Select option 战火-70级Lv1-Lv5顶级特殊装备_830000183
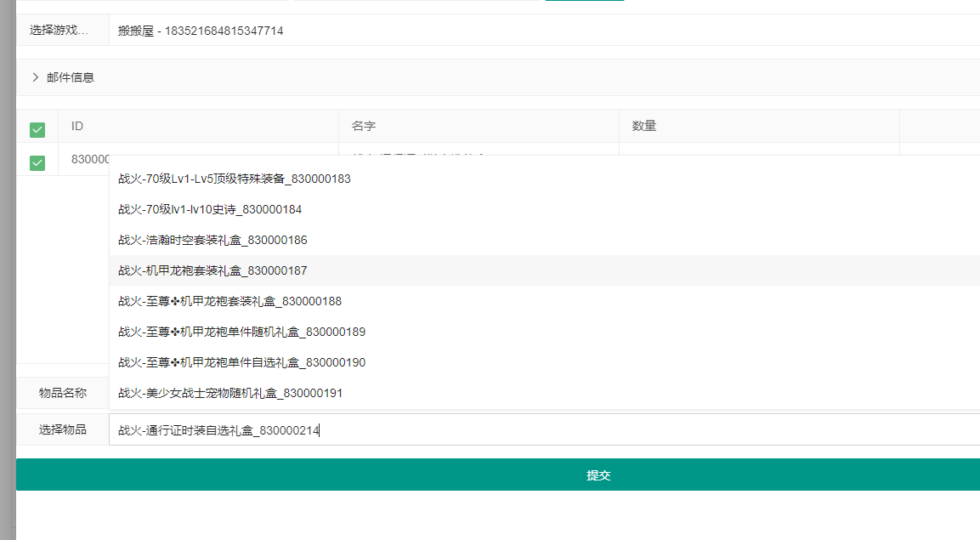This screenshot has width=980, height=540. click(x=235, y=179)
